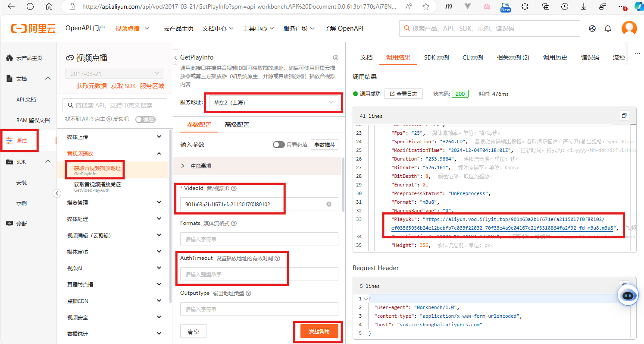644x344 pixels.
Task: Open RAM 鉴权文档 in the sidebar
Action: click(x=33, y=120)
